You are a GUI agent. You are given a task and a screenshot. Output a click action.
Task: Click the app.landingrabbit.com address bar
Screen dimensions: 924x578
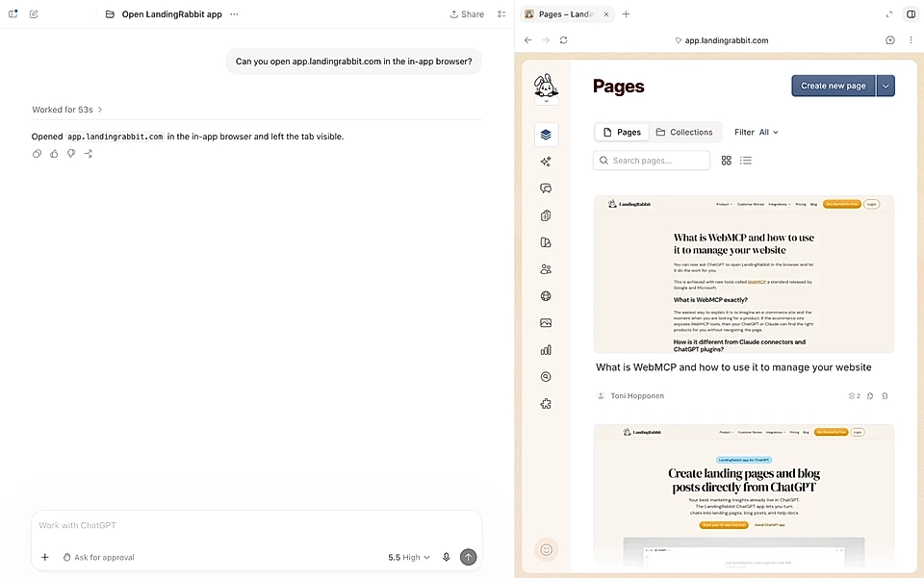[722, 40]
